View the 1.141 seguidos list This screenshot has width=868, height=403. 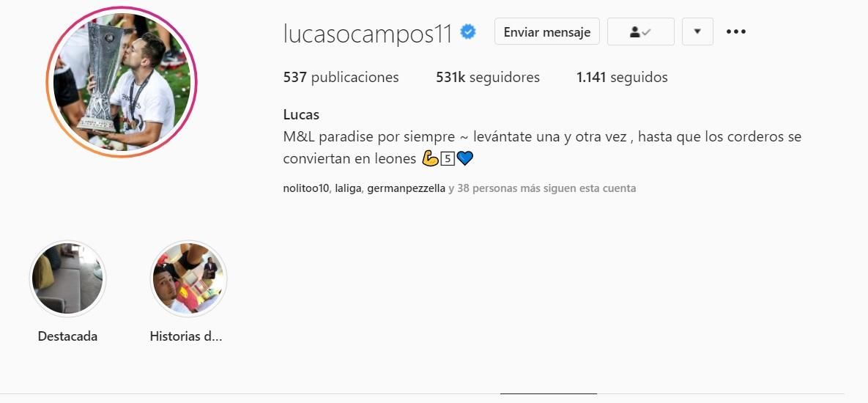click(x=622, y=77)
